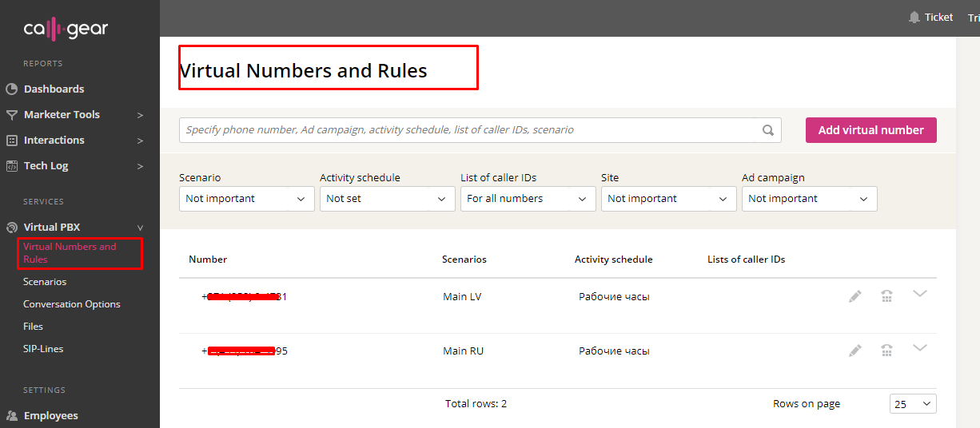Open Conversation Options submenu item
980x428 pixels.
72,304
